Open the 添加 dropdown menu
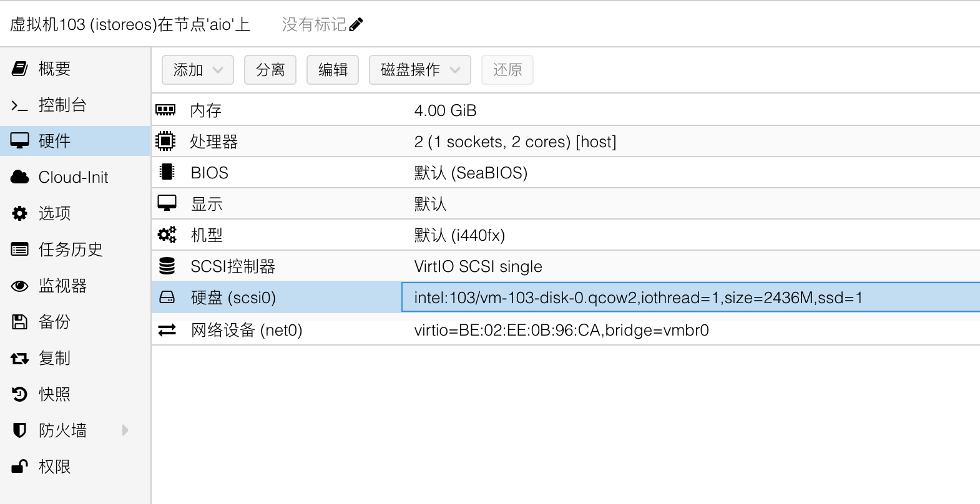 tap(197, 70)
